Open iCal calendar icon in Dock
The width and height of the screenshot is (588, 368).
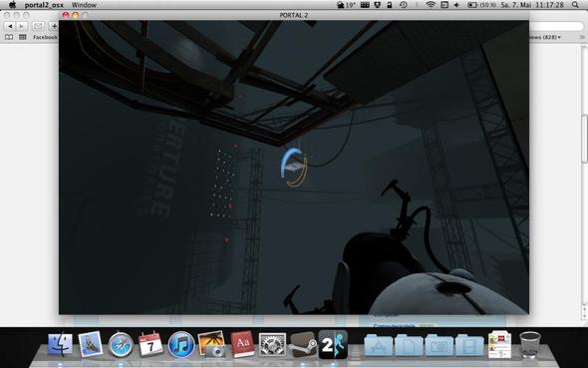(150, 344)
